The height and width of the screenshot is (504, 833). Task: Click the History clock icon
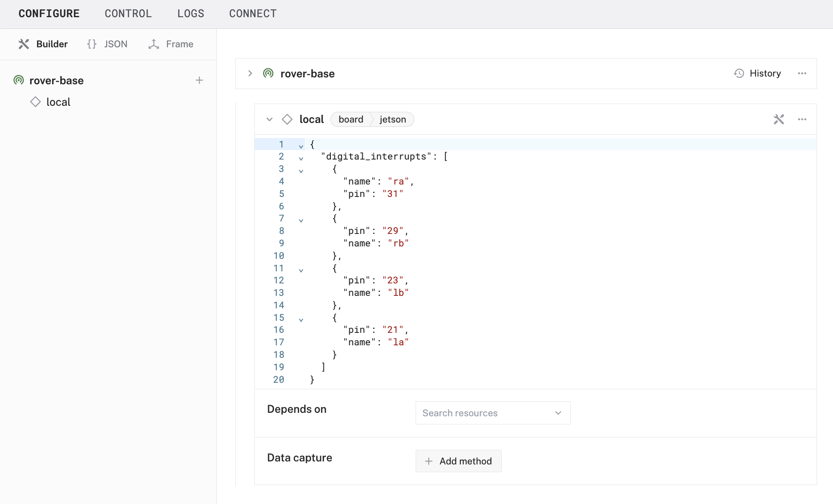point(739,74)
